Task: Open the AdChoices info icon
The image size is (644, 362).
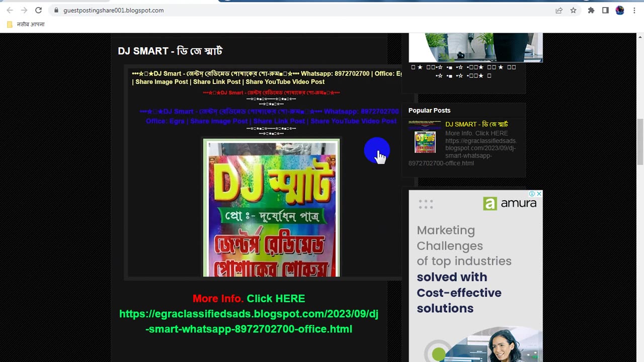Action: [x=532, y=194]
